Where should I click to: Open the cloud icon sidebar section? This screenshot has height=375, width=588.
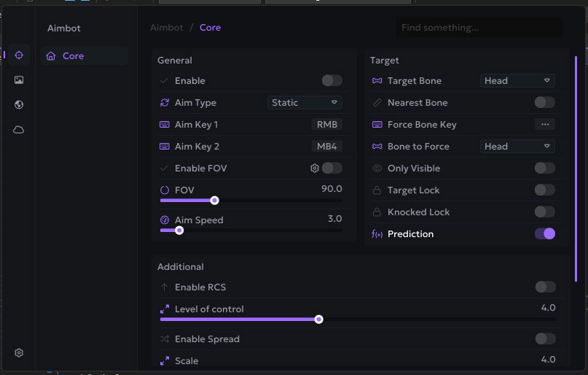point(19,130)
